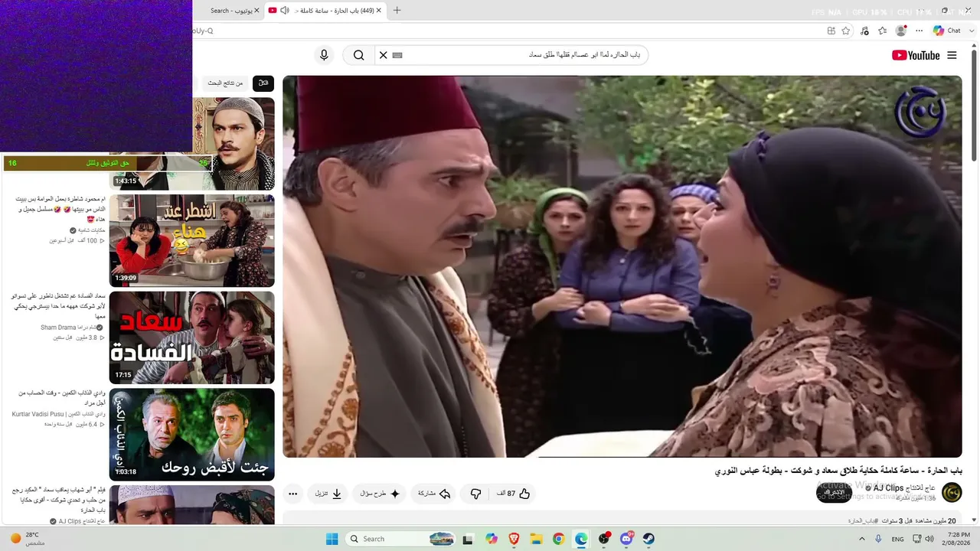
Task: Open سعاد الفسادة video title link
Action: (59, 306)
